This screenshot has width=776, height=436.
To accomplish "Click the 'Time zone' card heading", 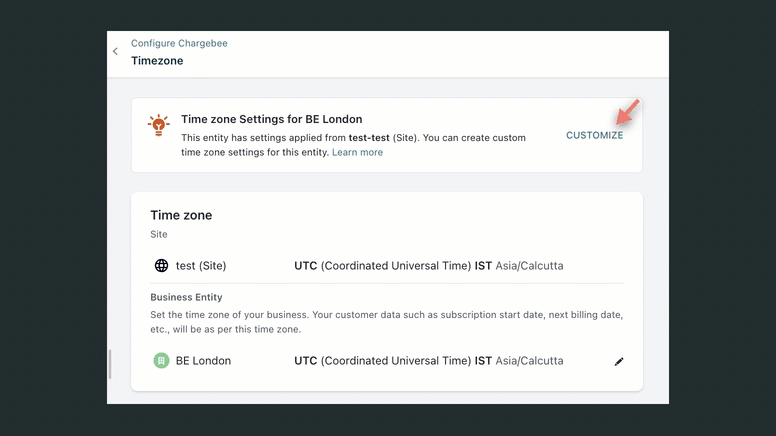I will click(181, 215).
